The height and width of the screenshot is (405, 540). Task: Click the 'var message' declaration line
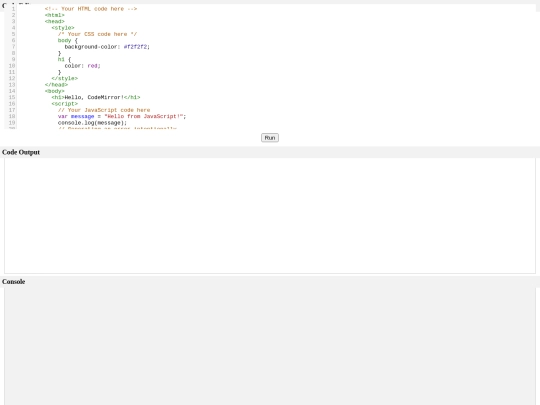[122, 116]
